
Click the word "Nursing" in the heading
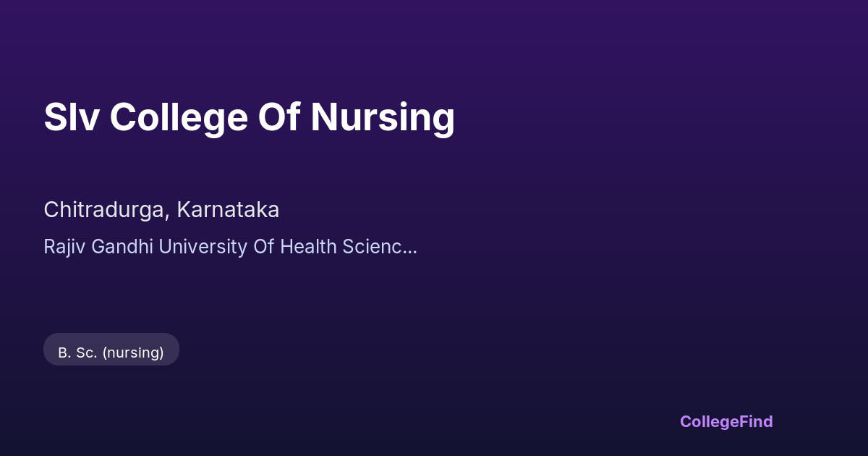point(383,117)
